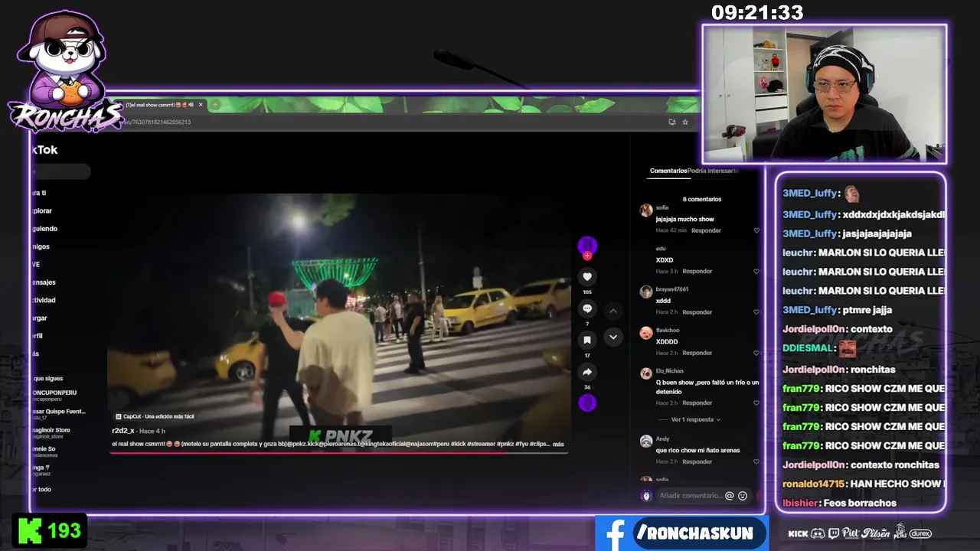The width and height of the screenshot is (980, 551).
Task: Open CONCUPONPERU followed account
Action: pos(54,395)
